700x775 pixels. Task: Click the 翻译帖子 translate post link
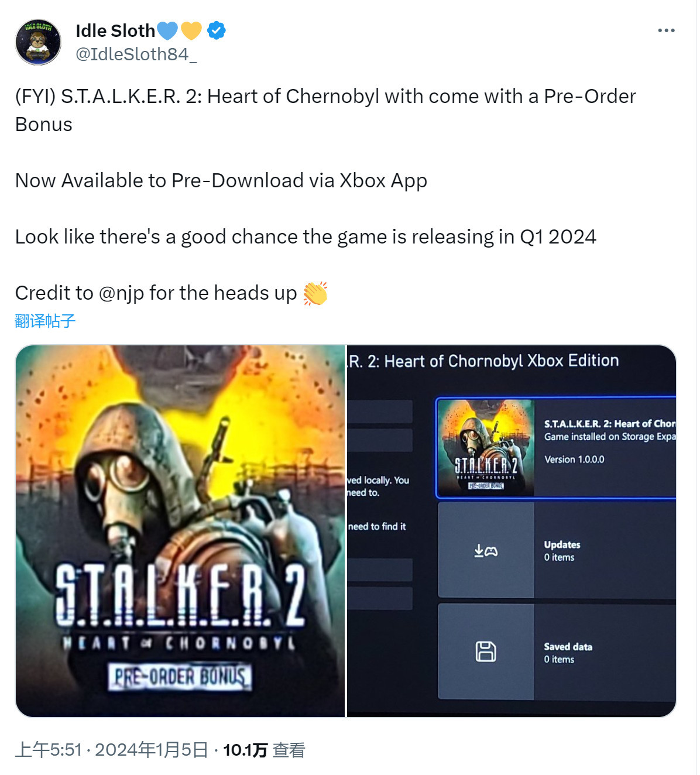pyautogui.click(x=45, y=321)
